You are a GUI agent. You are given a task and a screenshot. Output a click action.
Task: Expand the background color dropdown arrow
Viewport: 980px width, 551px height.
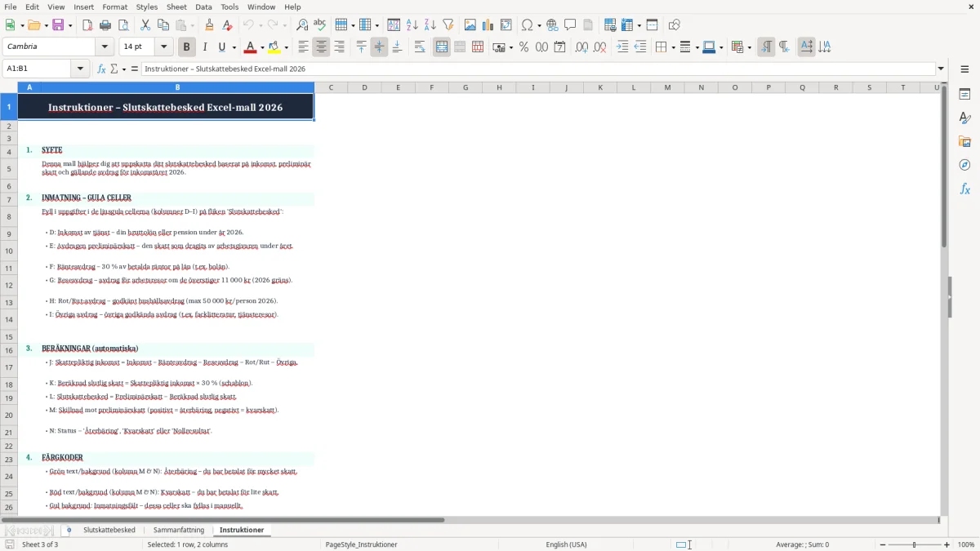(287, 47)
